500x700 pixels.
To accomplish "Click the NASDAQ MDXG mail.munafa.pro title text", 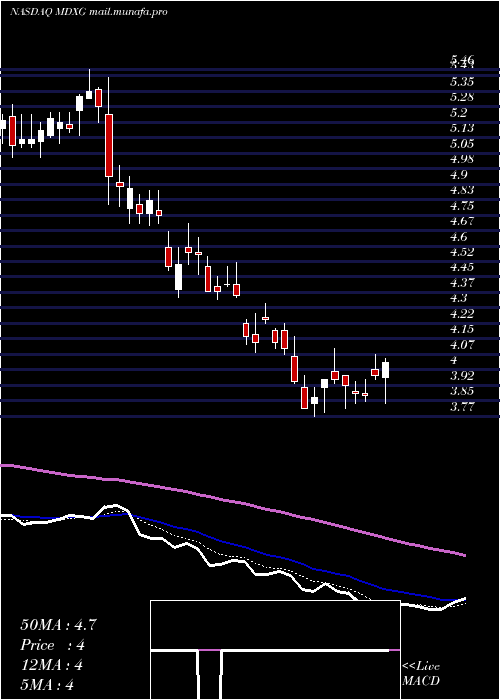I will pyautogui.click(x=89, y=12).
